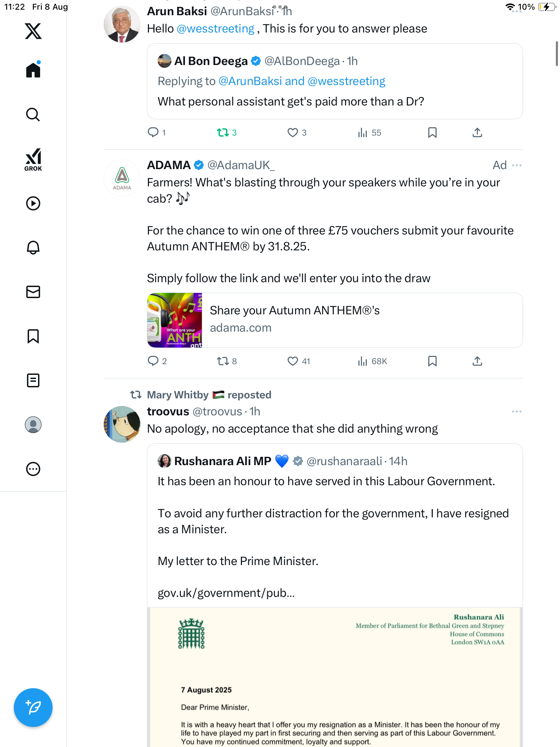Open more options on ADAMA ad
This screenshot has height=747, width=560.
[x=517, y=165]
